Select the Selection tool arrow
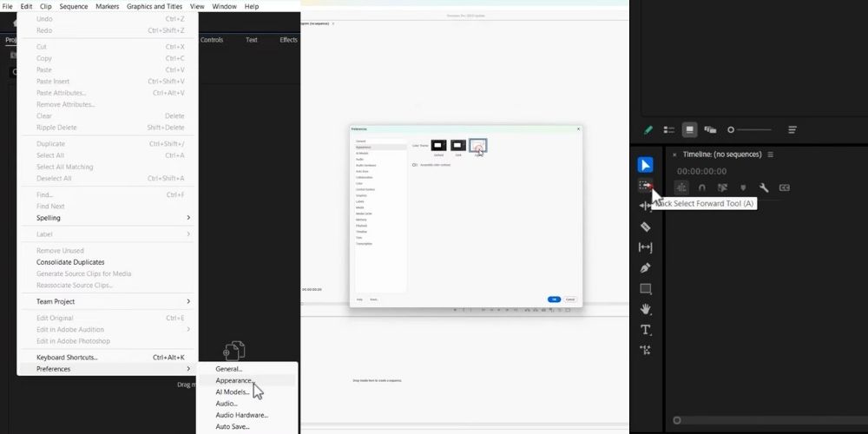 pos(645,165)
